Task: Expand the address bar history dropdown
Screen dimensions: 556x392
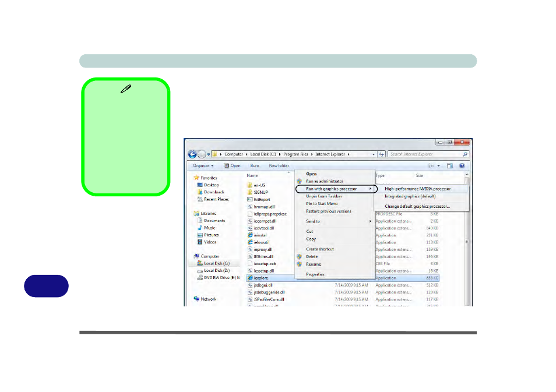Action: (x=374, y=154)
